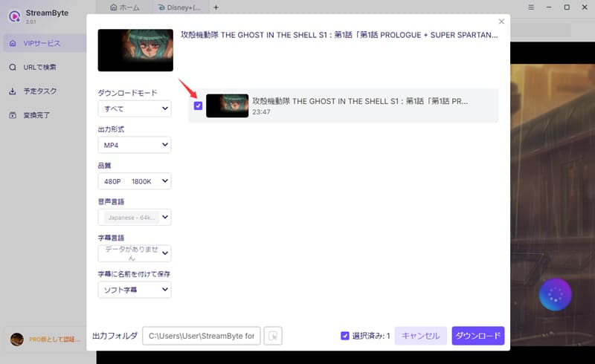Screen dimensions: 595x364
Task: Click the floating purple loading button
Action: coord(555,295)
